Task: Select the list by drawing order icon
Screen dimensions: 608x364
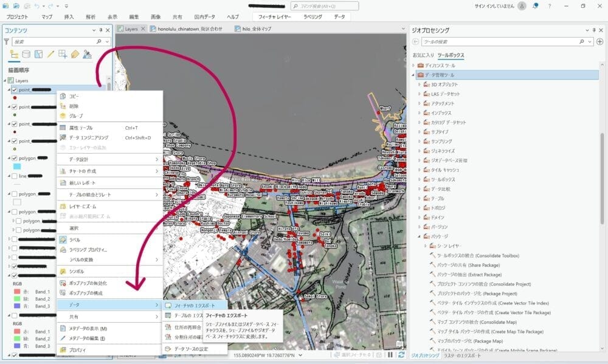Action: (x=14, y=54)
